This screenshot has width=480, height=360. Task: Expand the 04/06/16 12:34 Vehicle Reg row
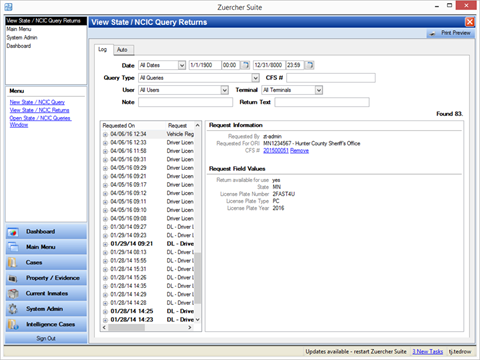(105, 135)
